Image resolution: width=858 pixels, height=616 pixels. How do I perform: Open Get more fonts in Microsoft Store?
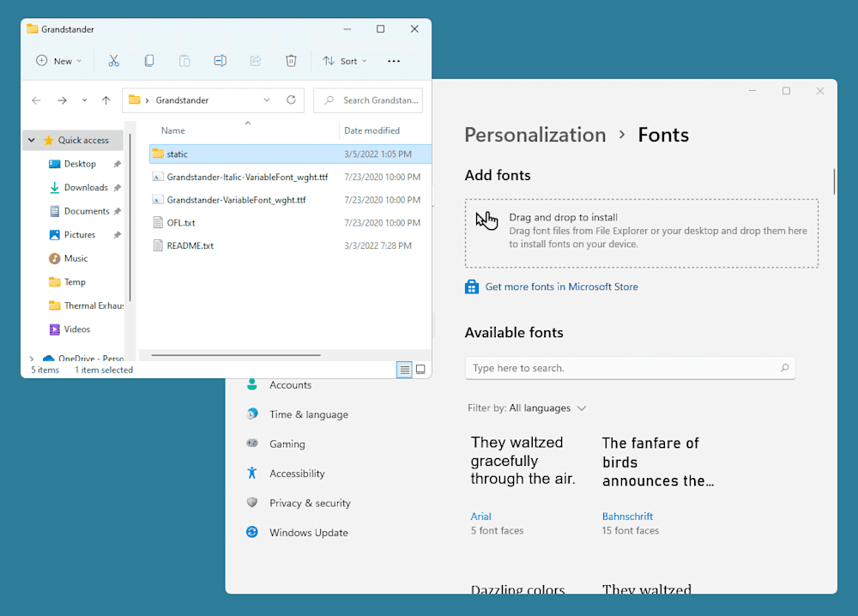pos(560,286)
